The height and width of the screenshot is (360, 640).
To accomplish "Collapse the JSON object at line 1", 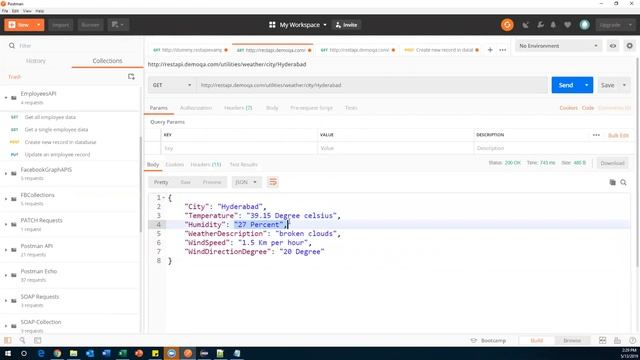I will point(164,198).
